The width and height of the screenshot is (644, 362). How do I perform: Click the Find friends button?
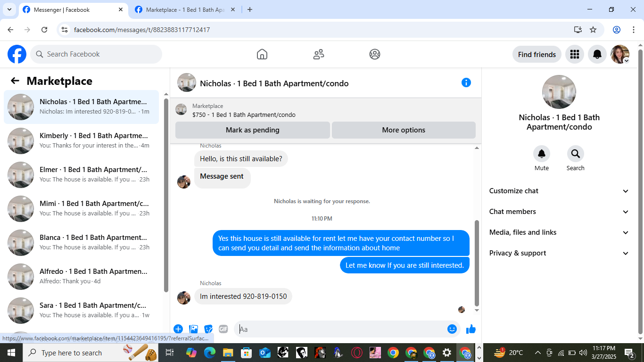[537, 54]
